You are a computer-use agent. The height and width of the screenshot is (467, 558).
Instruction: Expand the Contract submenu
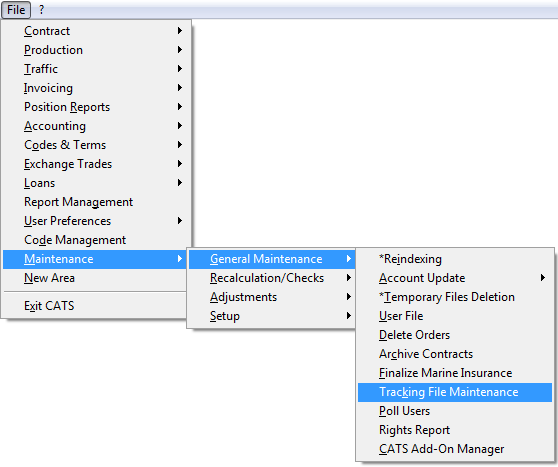pyautogui.click(x=96, y=31)
